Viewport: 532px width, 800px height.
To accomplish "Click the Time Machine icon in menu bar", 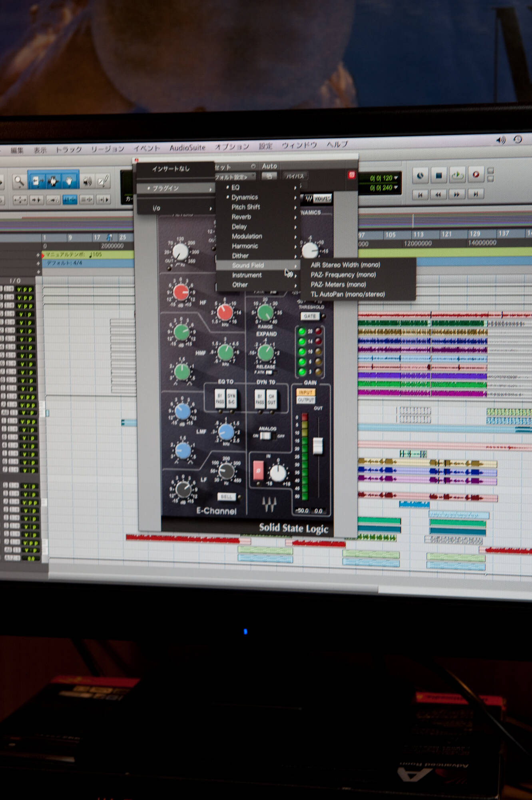I will 518,139.
